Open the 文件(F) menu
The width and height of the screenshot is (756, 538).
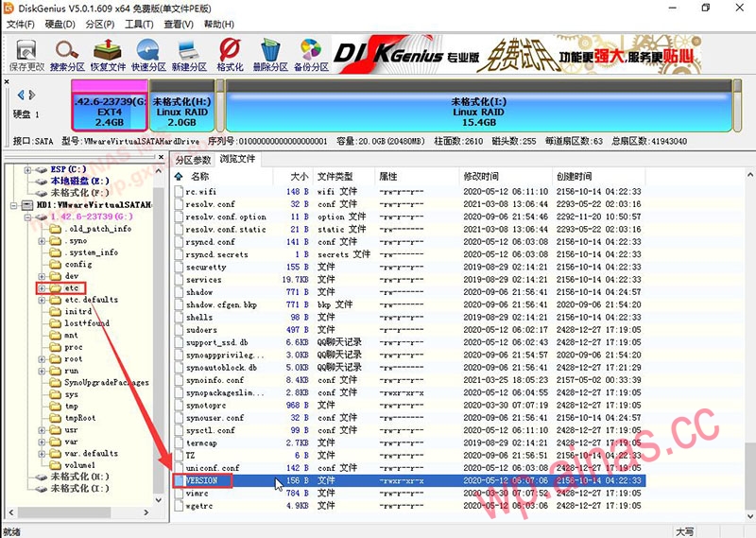tap(20, 25)
